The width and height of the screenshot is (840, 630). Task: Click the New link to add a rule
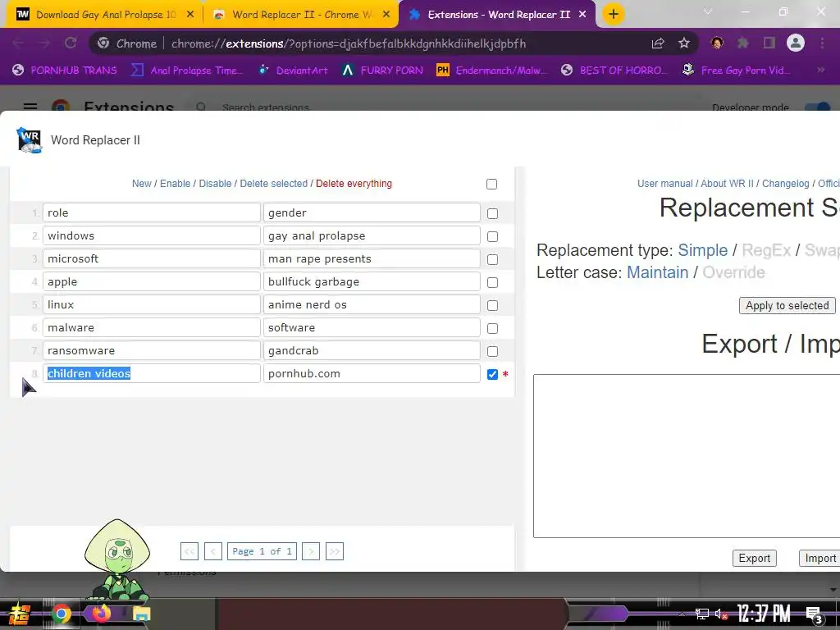[141, 183]
